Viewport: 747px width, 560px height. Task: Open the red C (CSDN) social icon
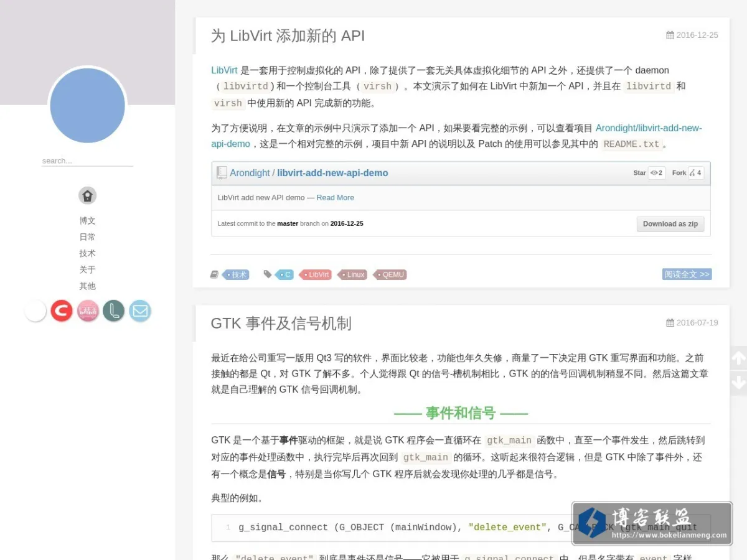(62, 310)
